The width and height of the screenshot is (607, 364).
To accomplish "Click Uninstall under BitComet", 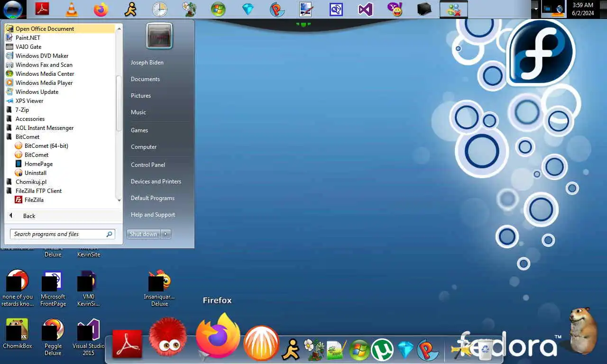I will pos(35,173).
